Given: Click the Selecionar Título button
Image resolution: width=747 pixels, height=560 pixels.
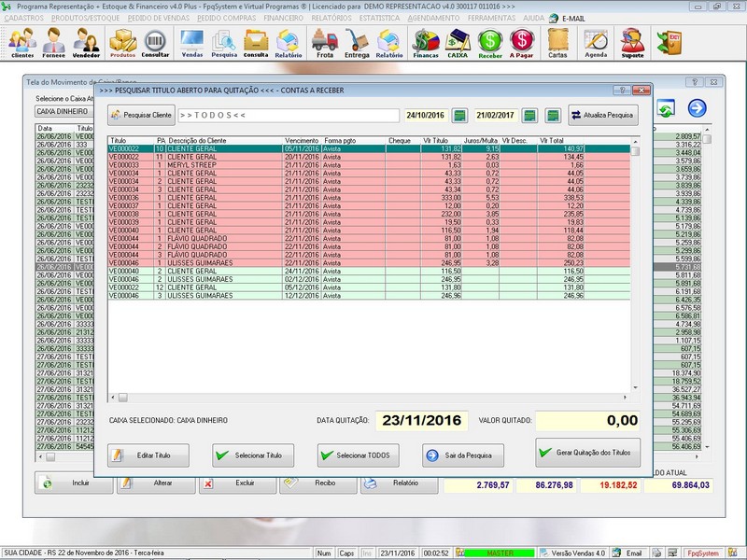Looking at the screenshot, I should 253,455.
